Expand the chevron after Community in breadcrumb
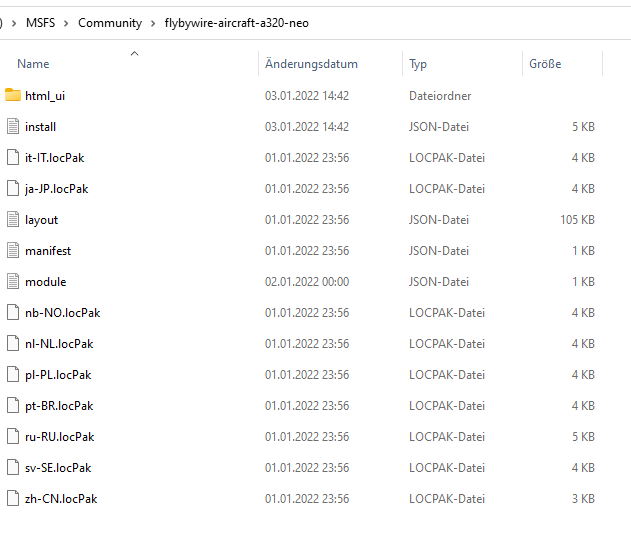631x544 pixels. click(153, 23)
